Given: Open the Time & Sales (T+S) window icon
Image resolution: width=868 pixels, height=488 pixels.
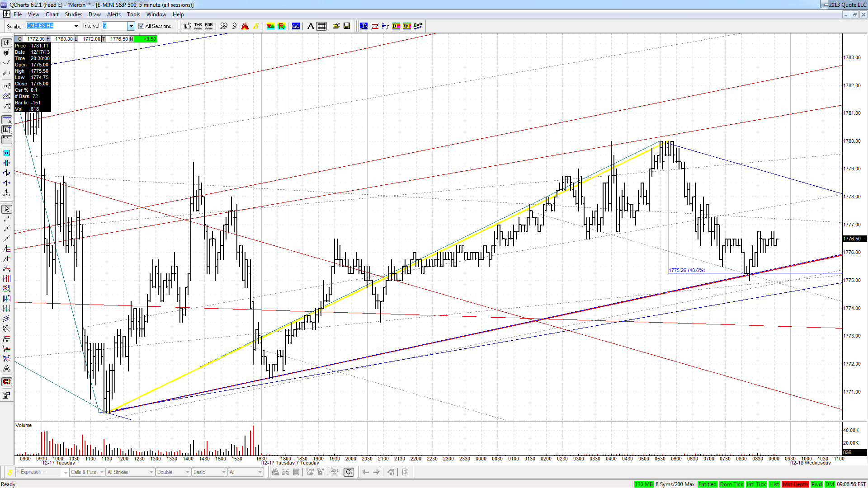Looking at the screenshot, I should (198, 26).
